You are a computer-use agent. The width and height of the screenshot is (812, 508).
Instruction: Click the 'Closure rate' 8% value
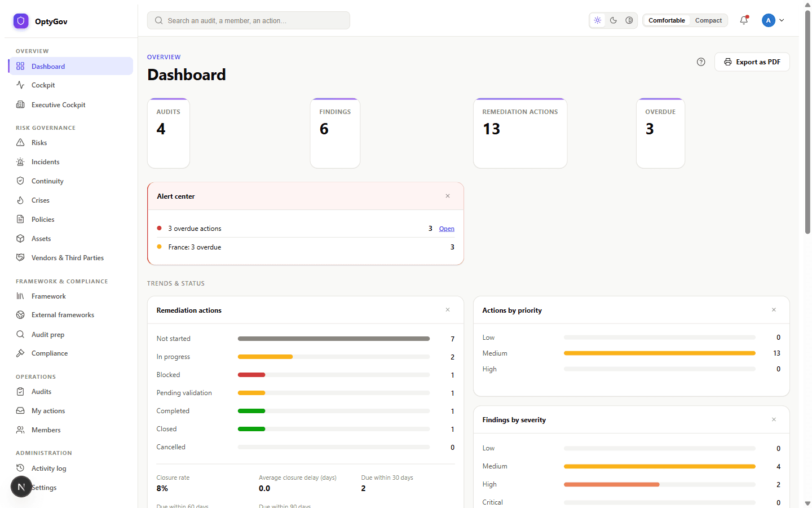point(162,488)
